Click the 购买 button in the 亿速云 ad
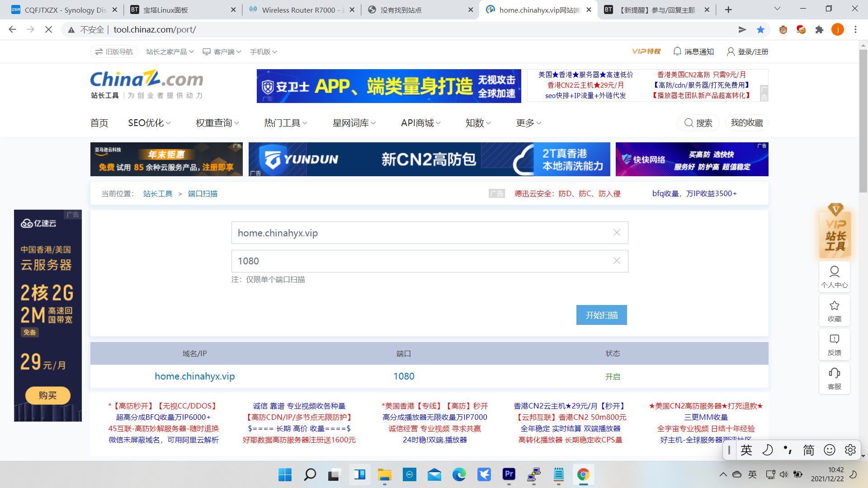This screenshot has width=868, height=488. tap(47, 395)
